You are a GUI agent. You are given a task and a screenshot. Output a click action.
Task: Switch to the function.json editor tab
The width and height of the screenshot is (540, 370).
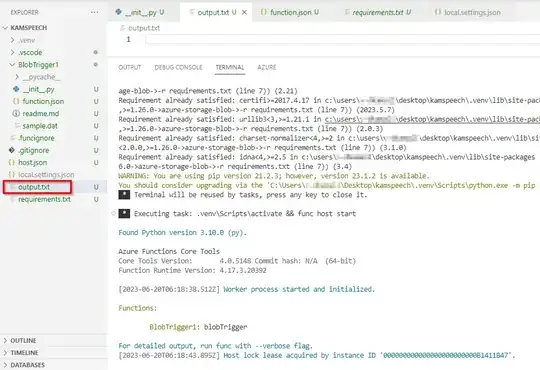290,12
